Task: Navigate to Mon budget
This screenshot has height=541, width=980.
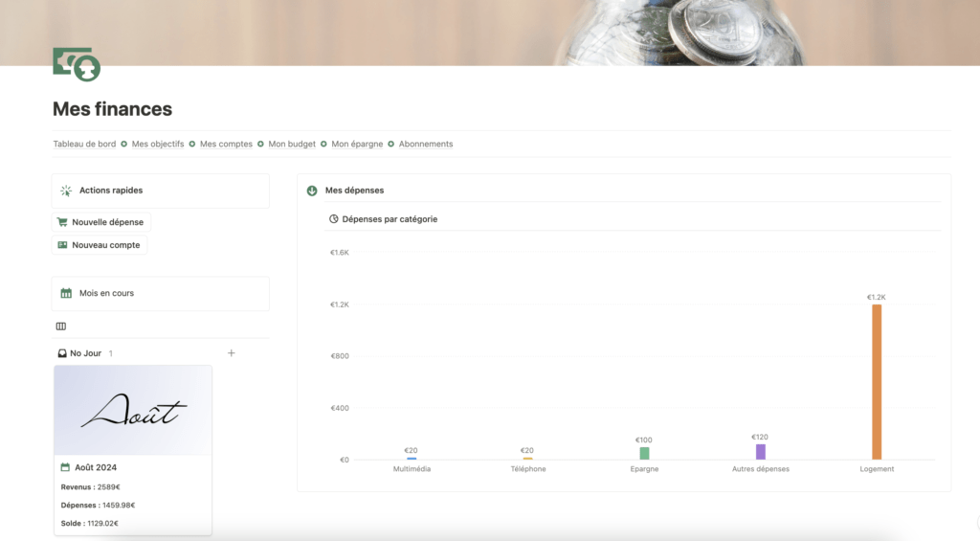Action: (x=292, y=145)
